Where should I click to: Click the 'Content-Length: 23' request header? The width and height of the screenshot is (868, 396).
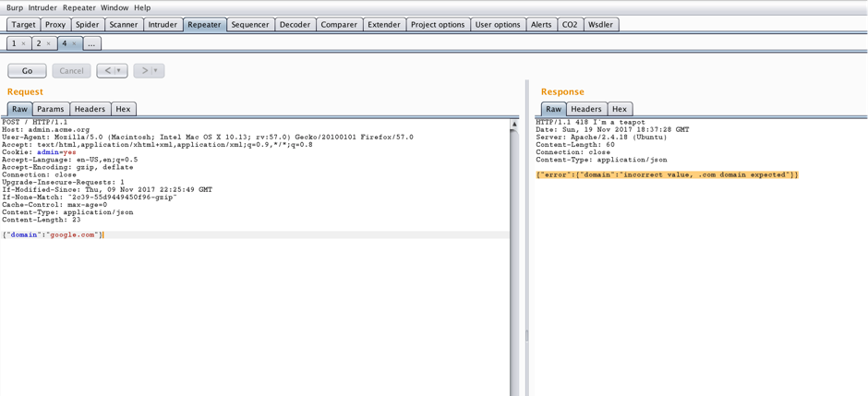[x=42, y=220]
